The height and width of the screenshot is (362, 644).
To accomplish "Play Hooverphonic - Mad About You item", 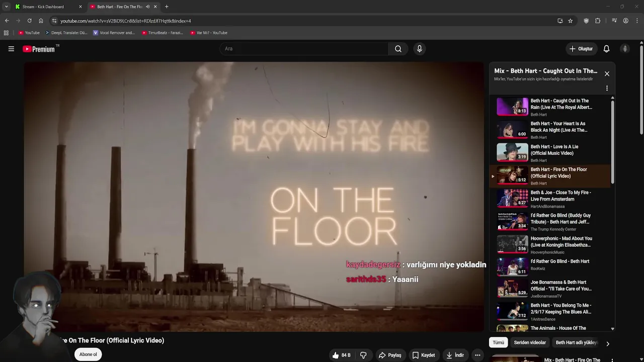I will [x=550, y=245].
